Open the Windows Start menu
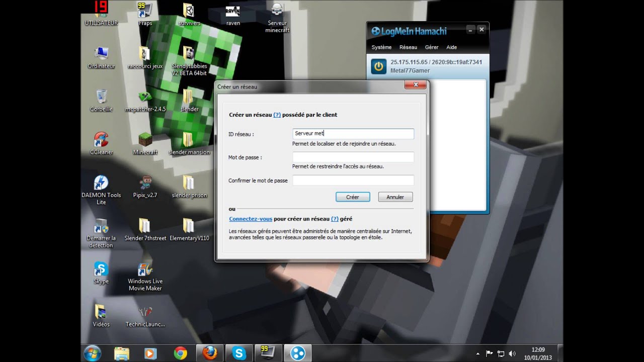The image size is (644, 362). point(93,353)
